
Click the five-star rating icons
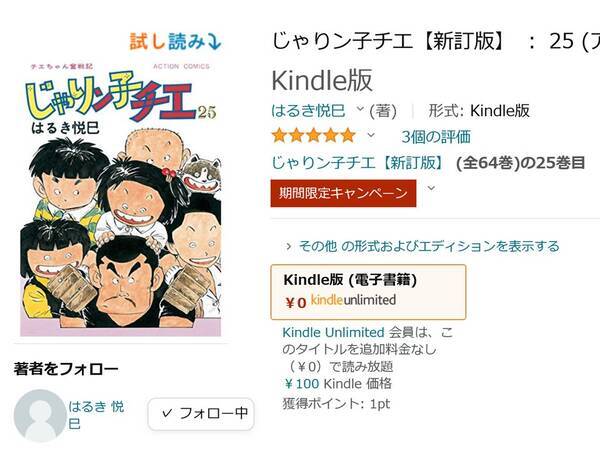click(312, 135)
